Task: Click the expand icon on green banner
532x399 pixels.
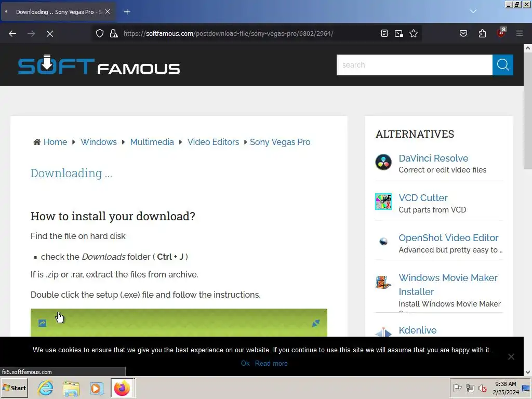Action: pyautogui.click(x=316, y=323)
